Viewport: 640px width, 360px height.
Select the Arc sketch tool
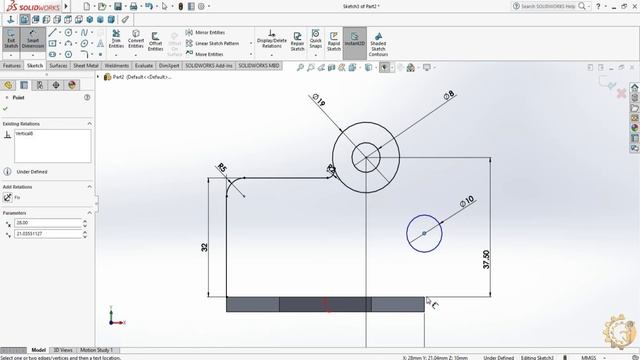coord(69,43)
